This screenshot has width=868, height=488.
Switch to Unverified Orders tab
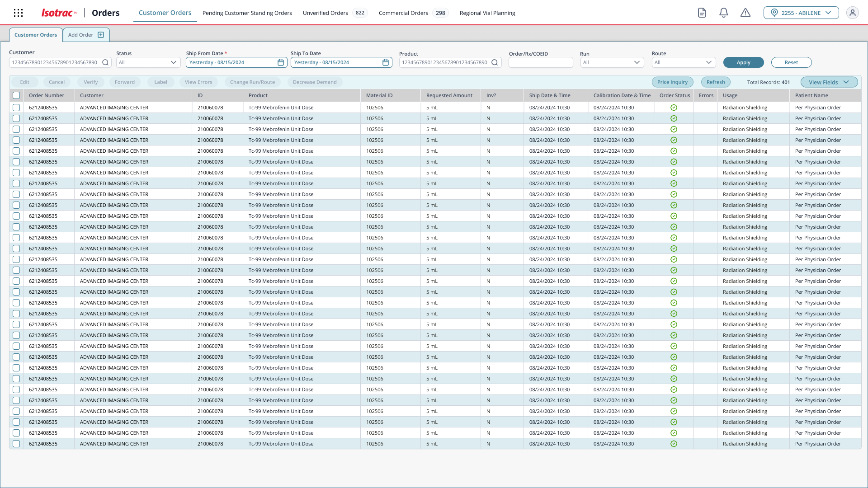[325, 13]
